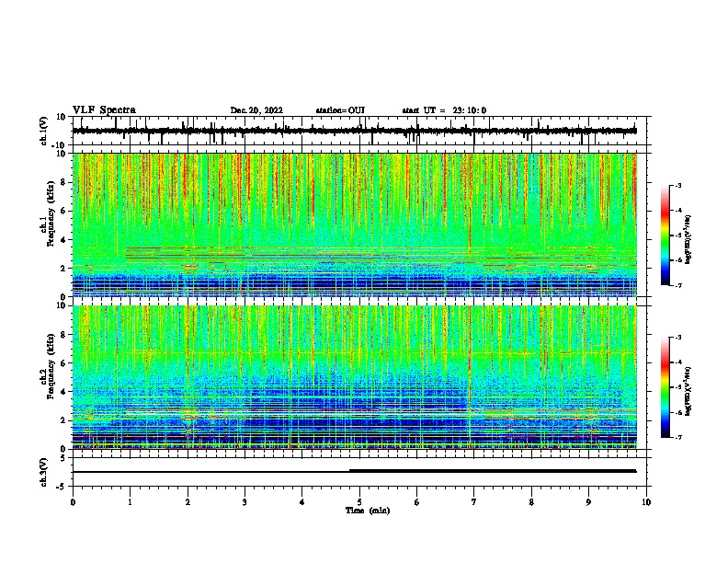Click the ch.1 "Frequency (kHz)" axis label

click(51, 214)
